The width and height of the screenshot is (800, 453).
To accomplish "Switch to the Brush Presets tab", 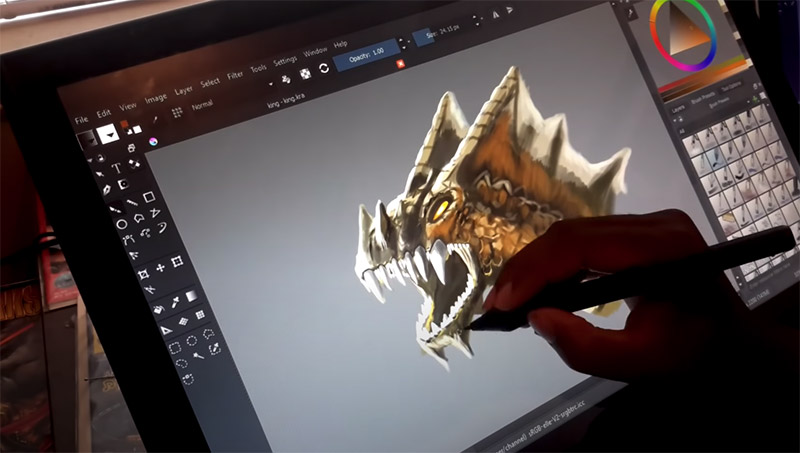I will click(x=703, y=97).
